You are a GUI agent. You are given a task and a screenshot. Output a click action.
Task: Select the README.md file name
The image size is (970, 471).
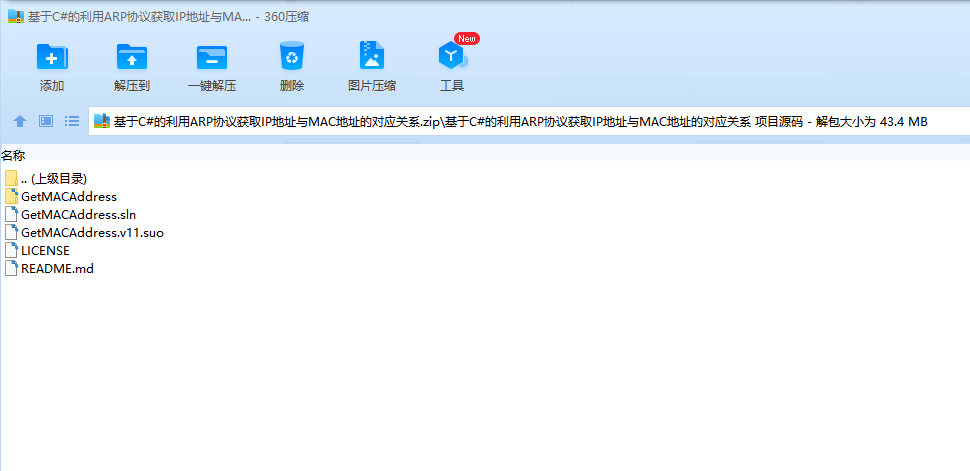click(58, 269)
